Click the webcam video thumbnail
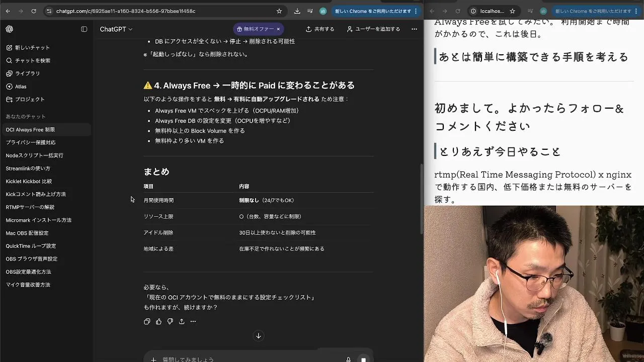Screen dimensions: 644x362 tap(534, 284)
